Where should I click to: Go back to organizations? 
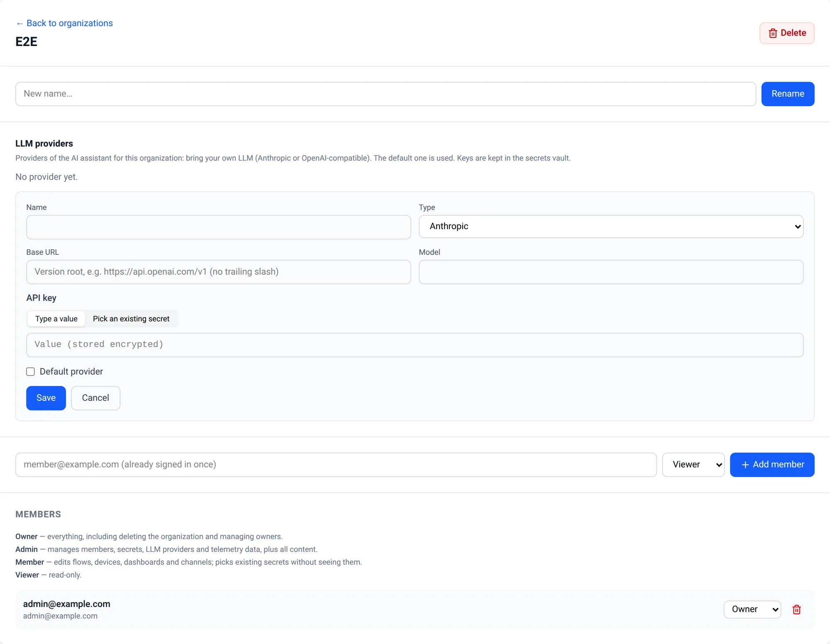point(64,23)
